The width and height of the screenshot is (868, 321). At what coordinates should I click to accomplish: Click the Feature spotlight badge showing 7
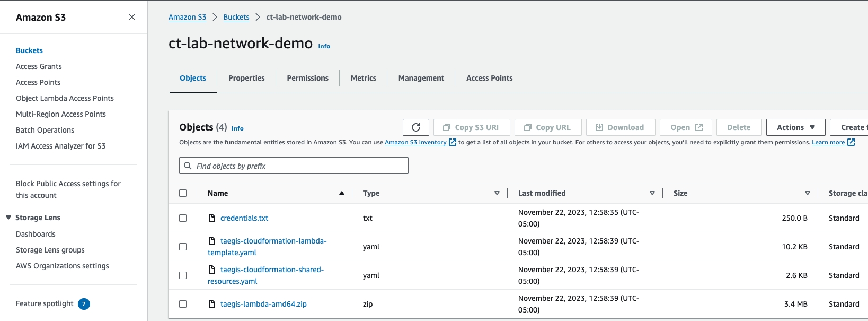[x=84, y=304]
